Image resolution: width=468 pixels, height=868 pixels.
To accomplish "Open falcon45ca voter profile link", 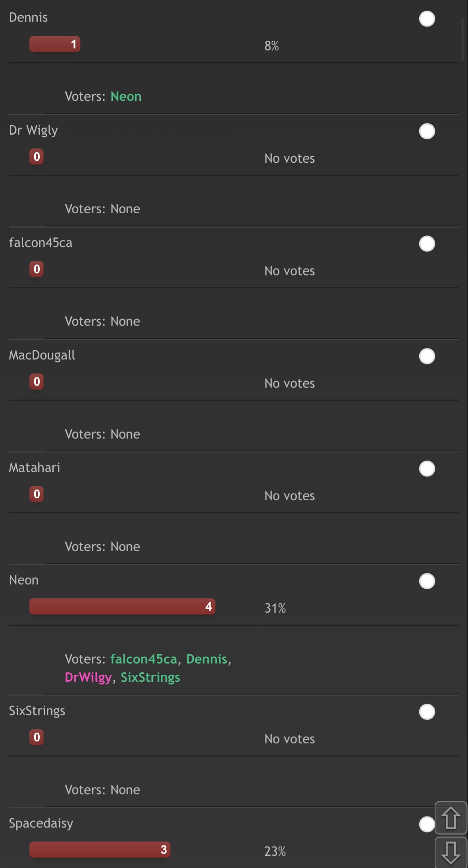I will [143, 659].
